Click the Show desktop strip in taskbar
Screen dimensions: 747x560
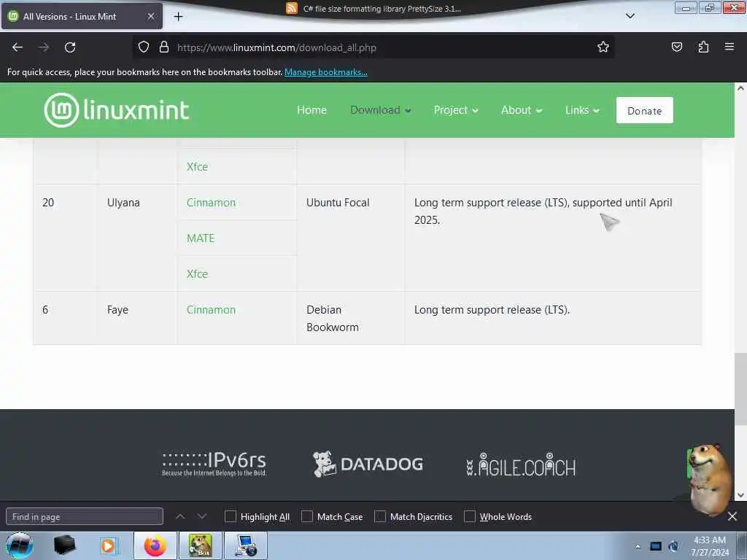coord(742,545)
